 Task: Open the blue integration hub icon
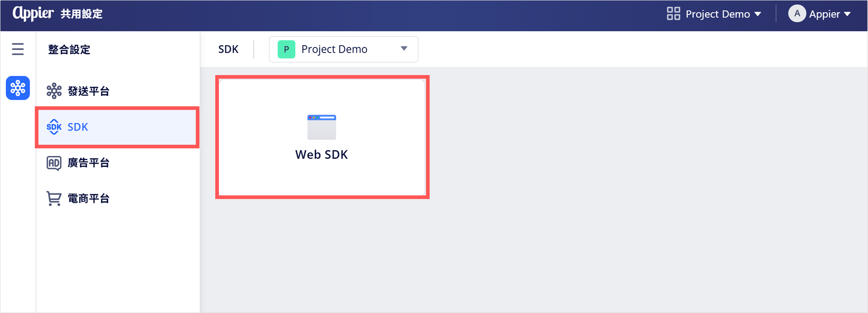[18, 88]
